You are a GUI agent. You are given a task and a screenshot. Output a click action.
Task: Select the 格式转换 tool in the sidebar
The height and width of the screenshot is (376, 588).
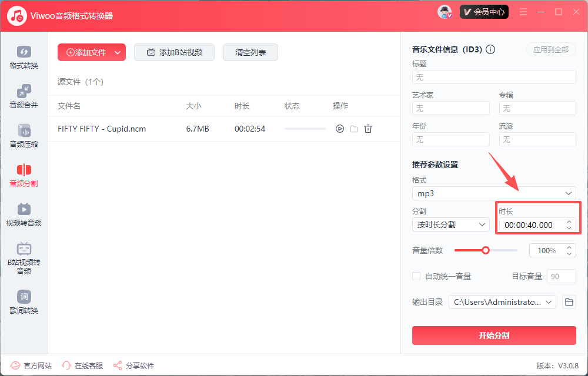tap(24, 57)
